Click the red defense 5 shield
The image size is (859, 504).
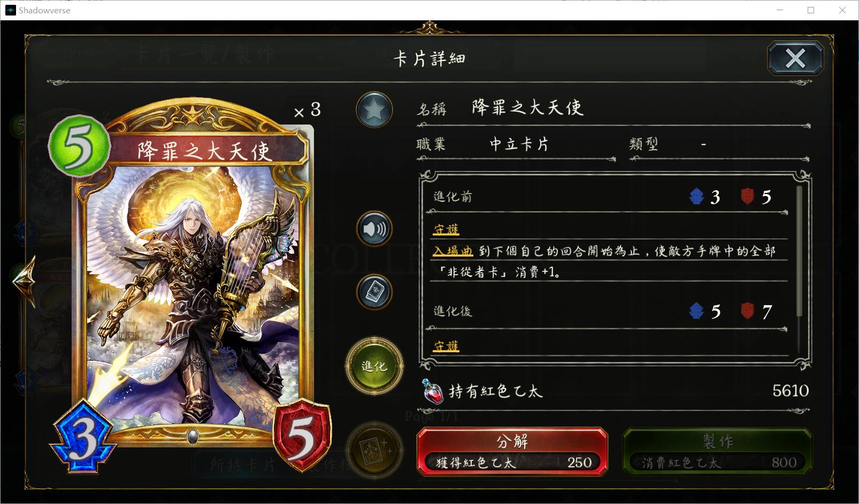click(302, 436)
